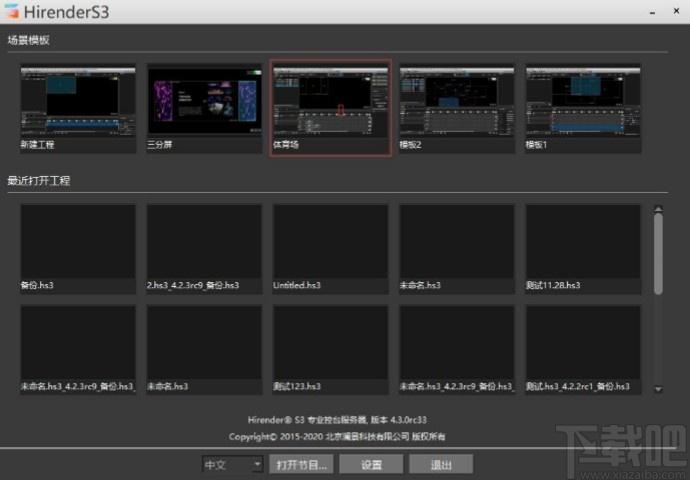Click the 打开节目... button

click(301, 465)
